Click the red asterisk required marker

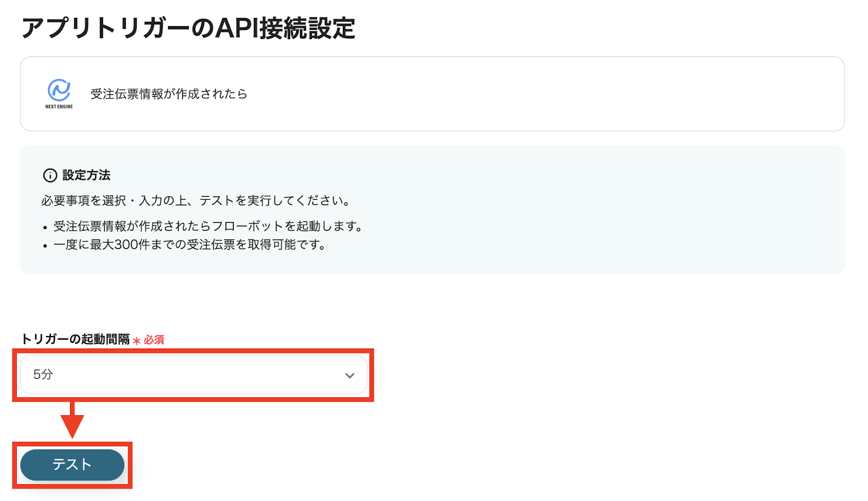[137, 341]
